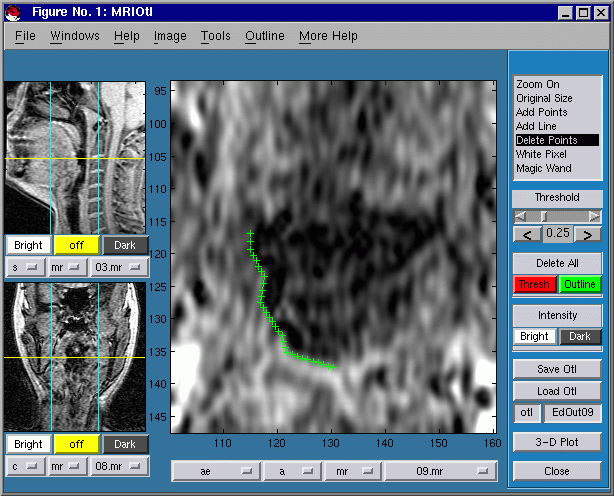Click the Save Otl button
The height and width of the screenshot is (496, 614).
[x=557, y=369]
